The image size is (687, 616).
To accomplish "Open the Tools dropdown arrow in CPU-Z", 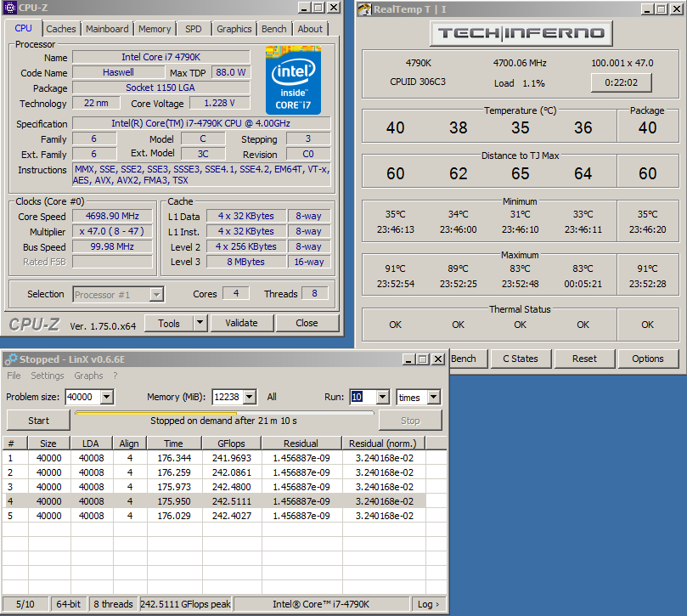I will (x=200, y=323).
